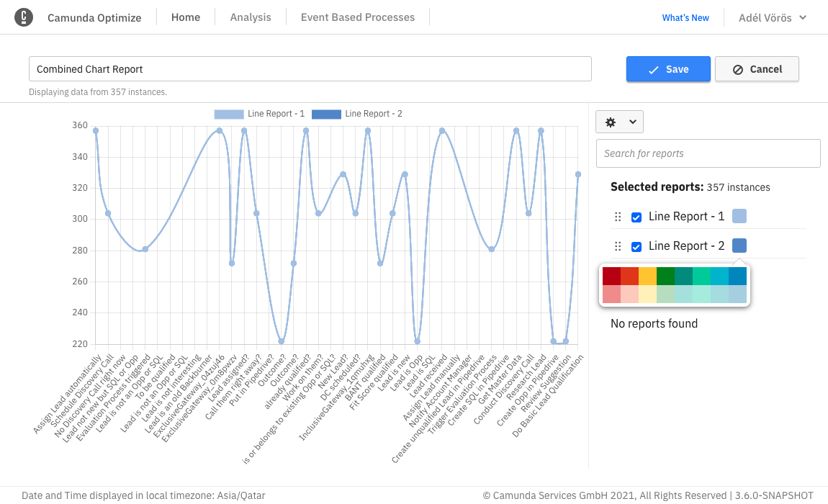Click drag handle for Line Report - 2

coord(617,246)
